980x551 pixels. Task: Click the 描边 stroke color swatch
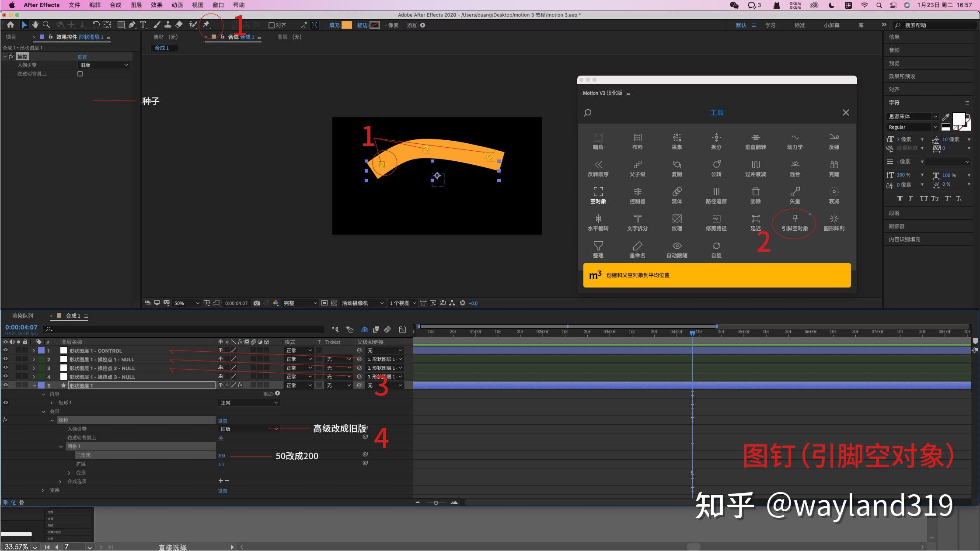(375, 25)
